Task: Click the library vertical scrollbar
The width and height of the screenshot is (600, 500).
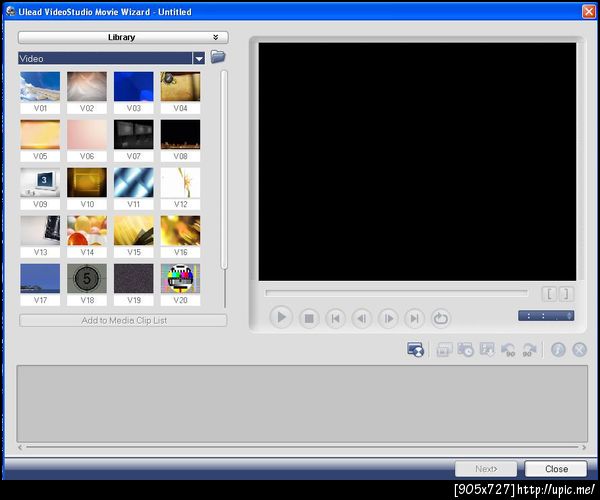Action: (225, 170)
